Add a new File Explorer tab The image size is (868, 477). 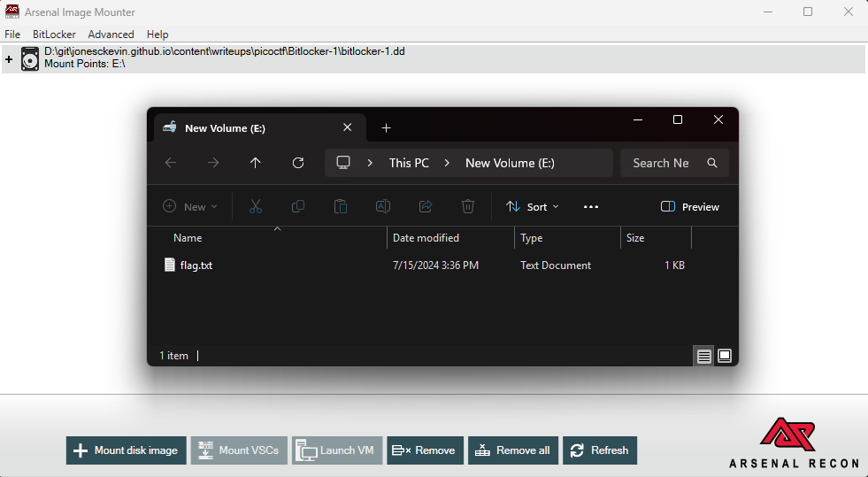point(387,128)
